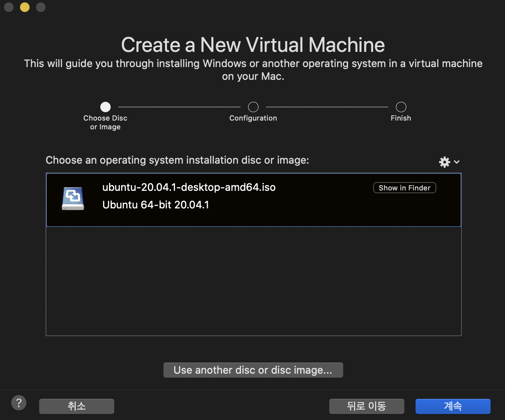Minimize window with the yellow button
505x420 pixels.
tap(25, 7)
